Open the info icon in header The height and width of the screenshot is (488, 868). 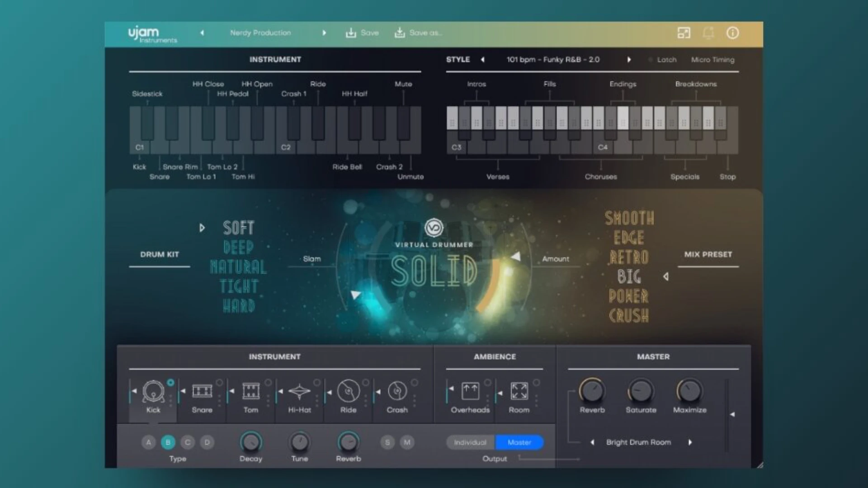point(732,33)
